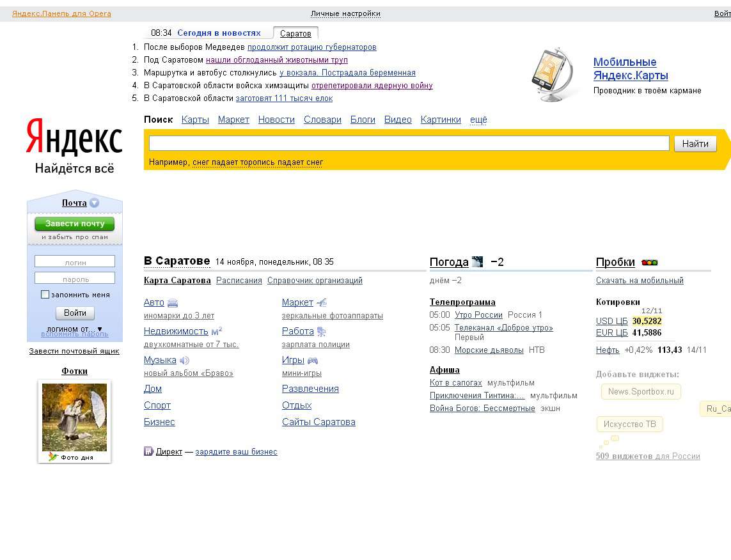Screen dimensions: 731x560
Task: Add the News.Sportbox.ru widget
Action: tap(641, 392)
